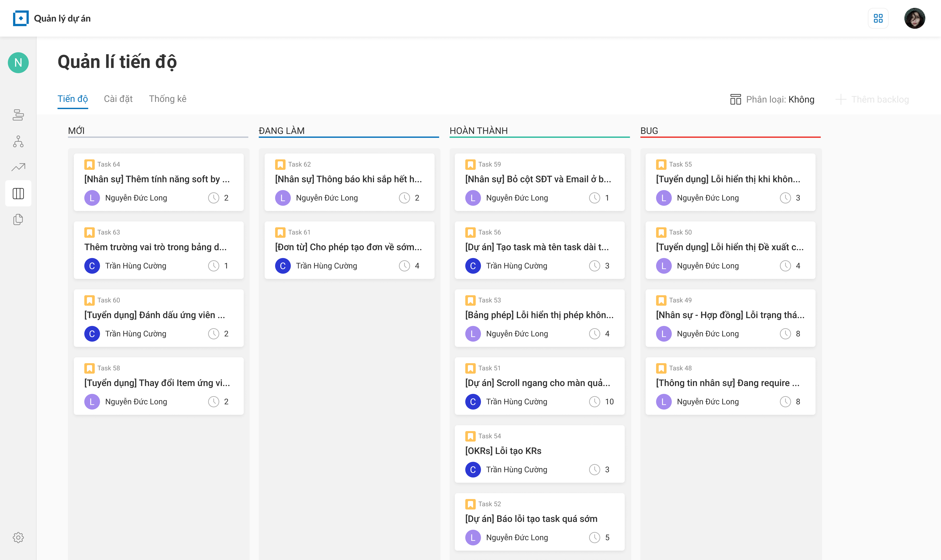
Task: Click the clock icon on Task 52
Action: click(594, 537)
